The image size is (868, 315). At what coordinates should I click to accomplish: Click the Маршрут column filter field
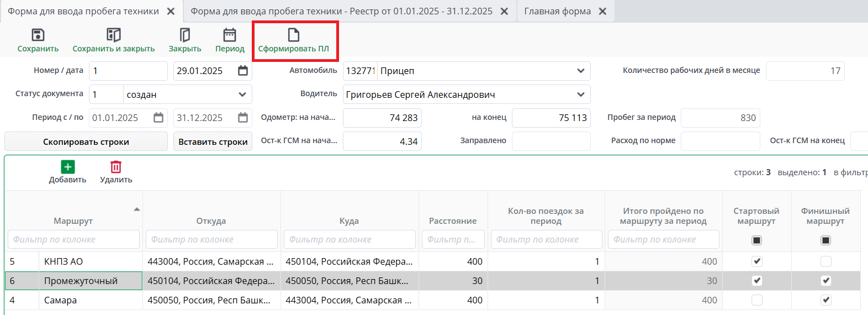[73, 239]
